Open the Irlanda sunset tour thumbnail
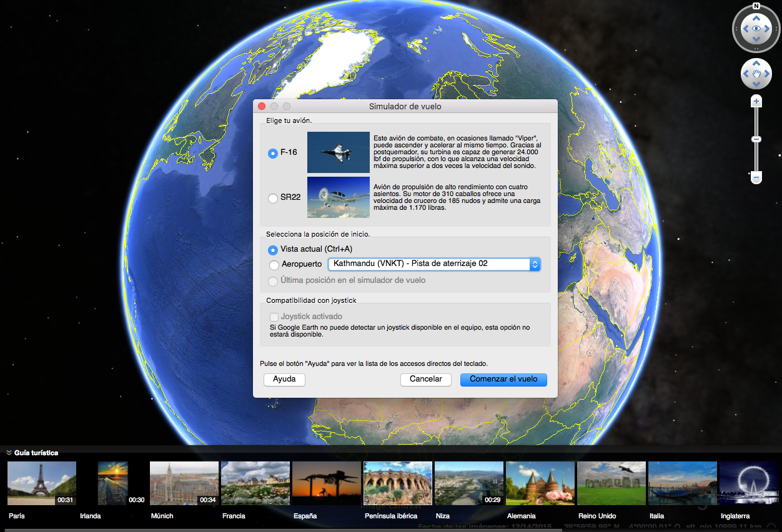This screenshot has height=532, width=782. 113,483
